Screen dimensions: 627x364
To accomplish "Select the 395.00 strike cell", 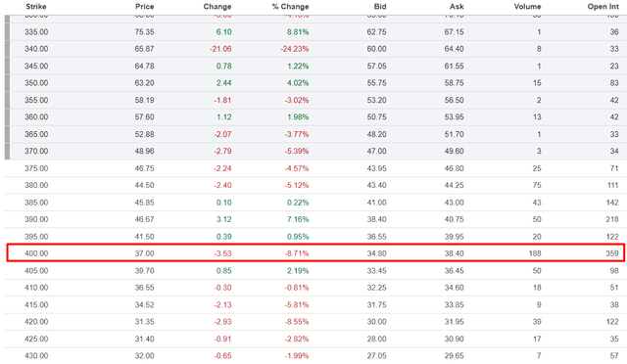I will [x=36, y=237].
